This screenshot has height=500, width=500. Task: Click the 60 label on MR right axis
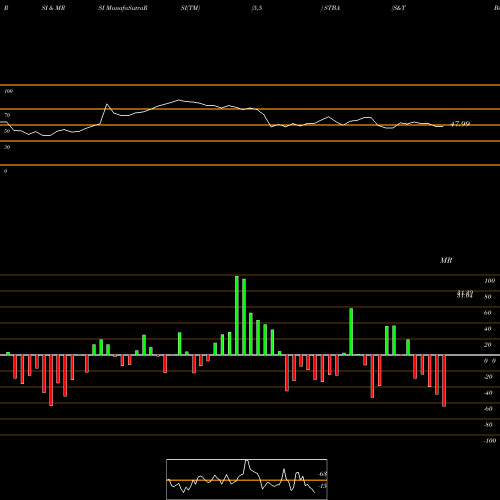(488, 313)
